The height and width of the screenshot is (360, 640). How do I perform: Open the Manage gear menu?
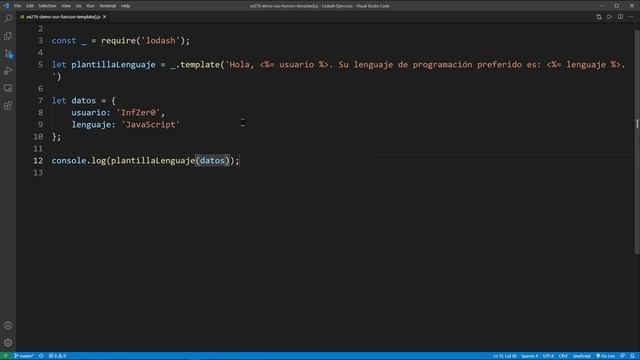(x=8, y=343)
